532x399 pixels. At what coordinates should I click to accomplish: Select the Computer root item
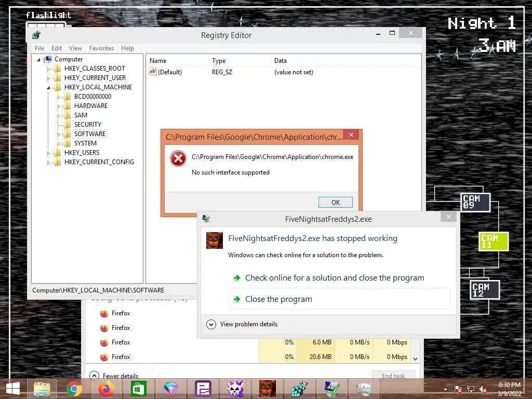69,59
